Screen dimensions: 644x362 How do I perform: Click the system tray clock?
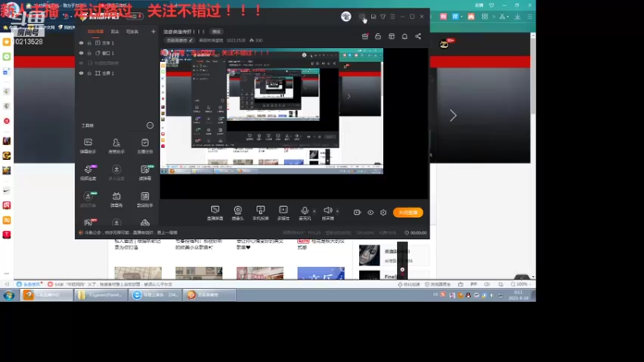pyautogui.click(x=518, y=295)
